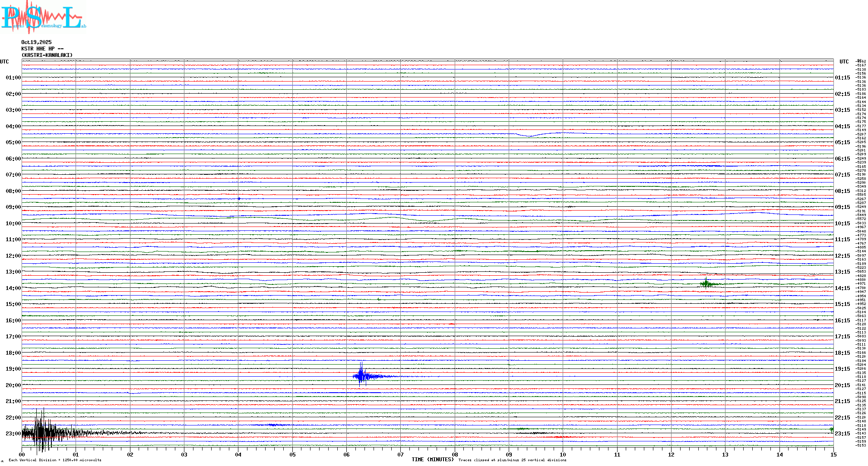
Task: Click the TIME (MINUTES) axis title
Action: (432, 460)
